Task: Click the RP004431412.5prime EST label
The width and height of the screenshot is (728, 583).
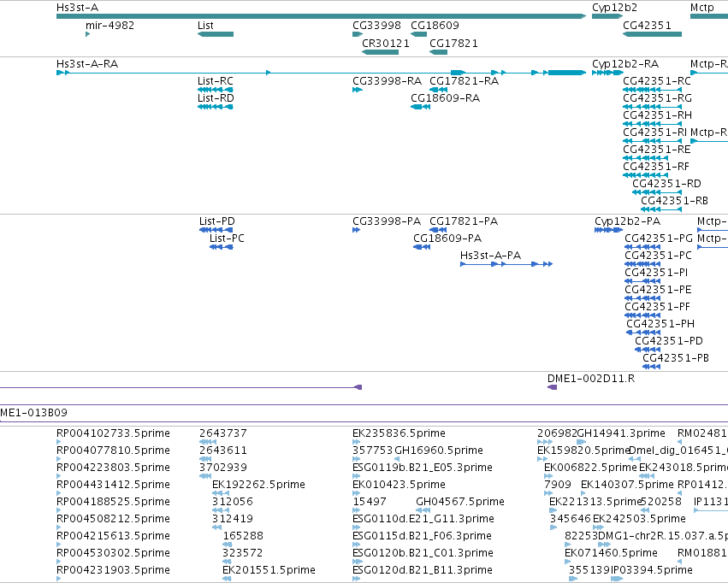Action: pos(113,486)
